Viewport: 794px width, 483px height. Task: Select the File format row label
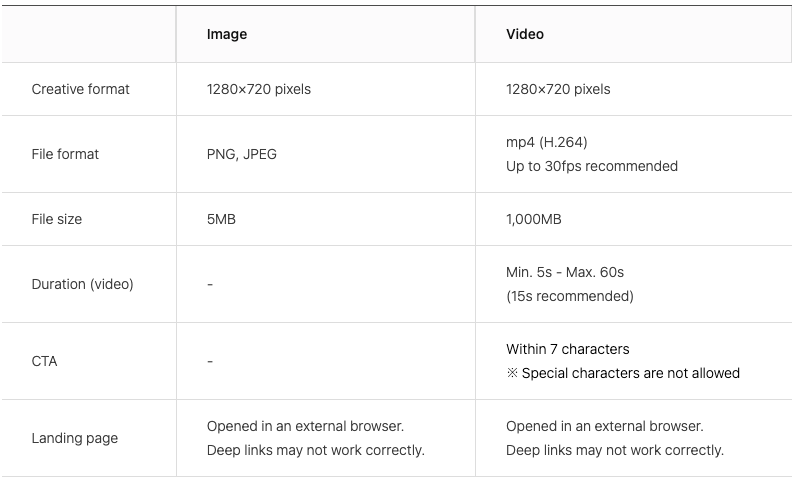coord(65,154)
